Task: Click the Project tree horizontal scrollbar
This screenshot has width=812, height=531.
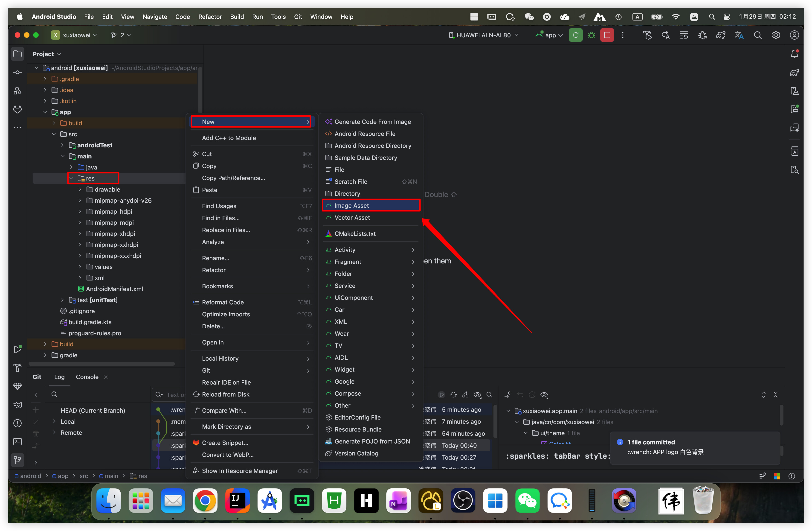Action: coord(102,364)
